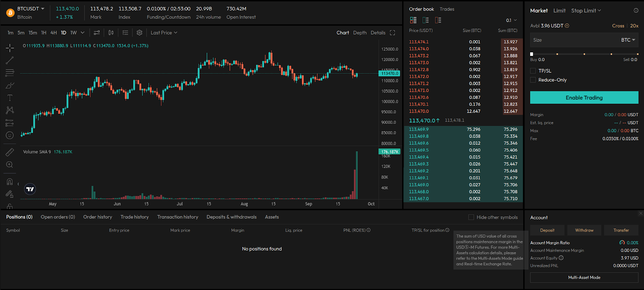Open the chart templates list icon
644x290 pixels.
click(125, 33)
